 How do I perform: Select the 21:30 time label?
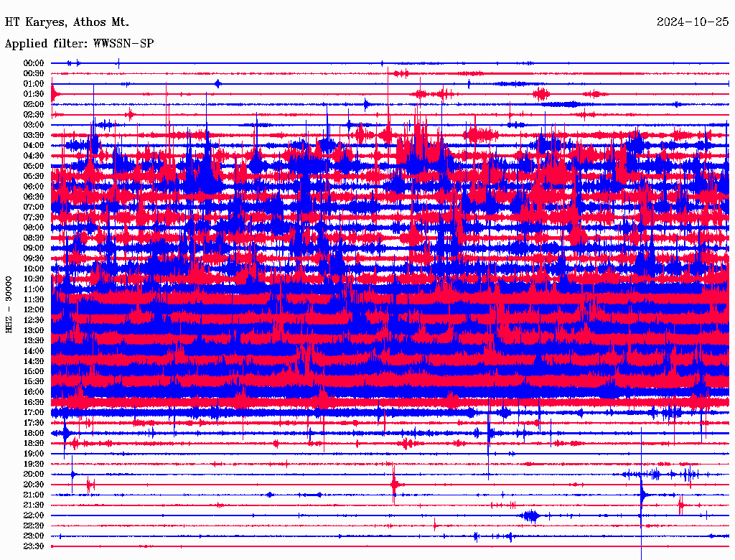34,505
